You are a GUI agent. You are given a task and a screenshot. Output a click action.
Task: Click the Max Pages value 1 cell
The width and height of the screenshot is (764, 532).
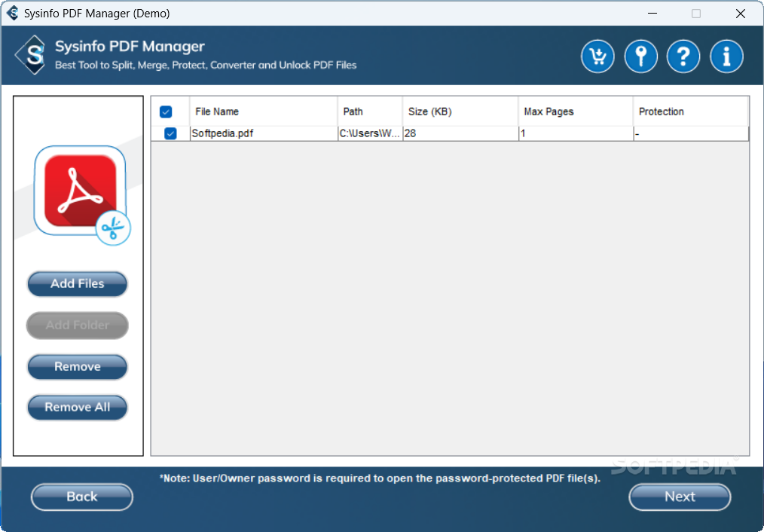[576, 133]
